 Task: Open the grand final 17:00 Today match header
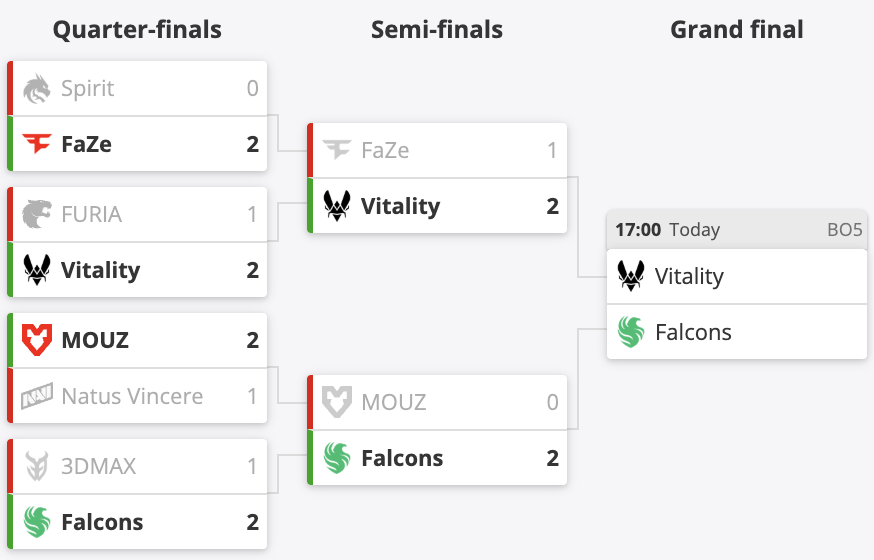pos(668,230)
